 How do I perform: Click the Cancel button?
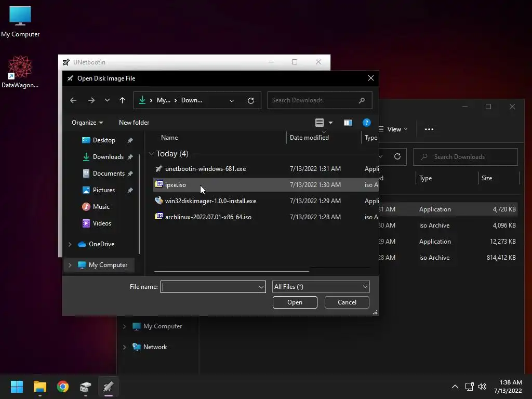tap(347, 302)
